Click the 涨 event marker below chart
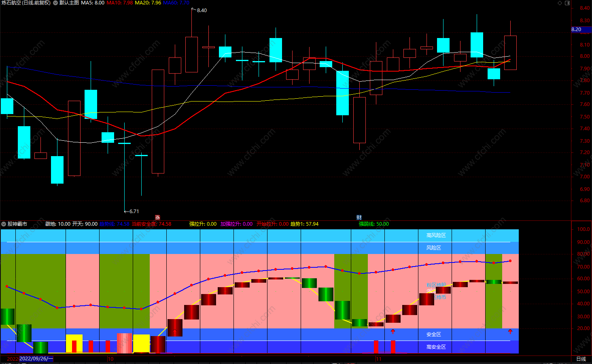Viewport: 592px width, 364px height. point(158,218)
